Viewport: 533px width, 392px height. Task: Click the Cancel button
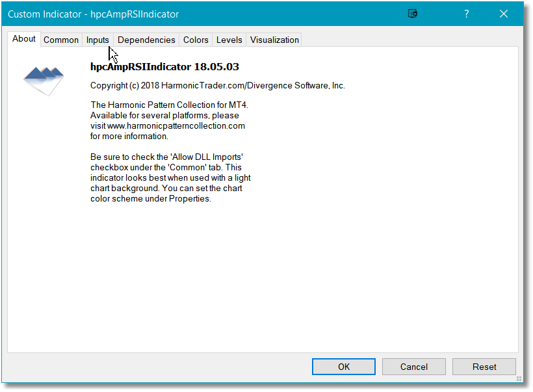click(x=413, y=367)
